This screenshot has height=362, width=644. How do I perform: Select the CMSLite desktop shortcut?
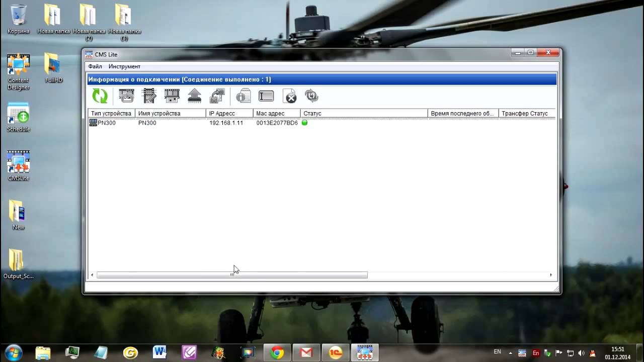(19, 166)
